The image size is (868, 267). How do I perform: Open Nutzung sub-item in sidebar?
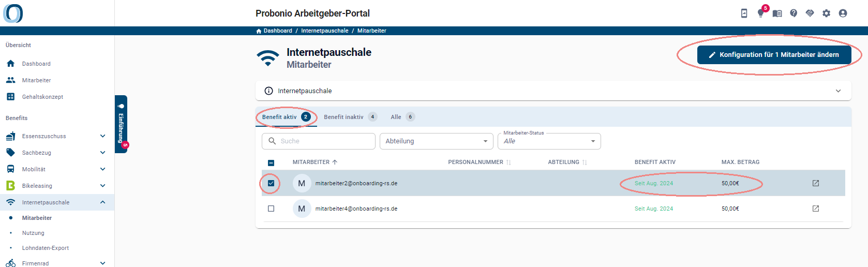pyautogui.click(x=33, y=233)
